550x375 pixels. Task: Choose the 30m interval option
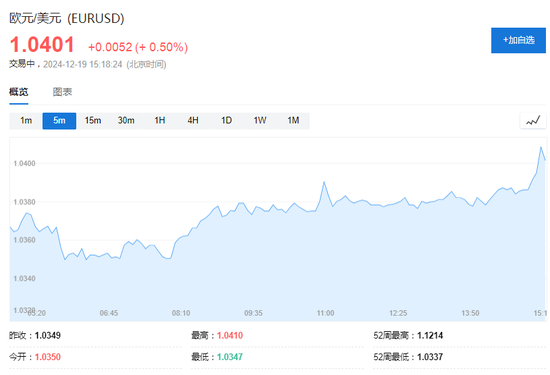pos(126,121)
